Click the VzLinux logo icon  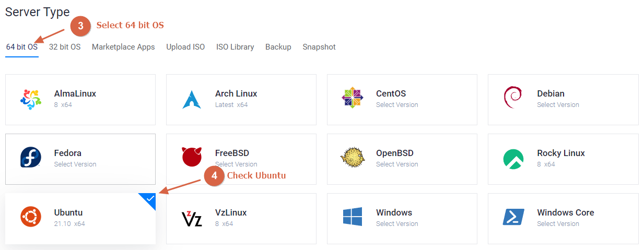click(192, 218)
